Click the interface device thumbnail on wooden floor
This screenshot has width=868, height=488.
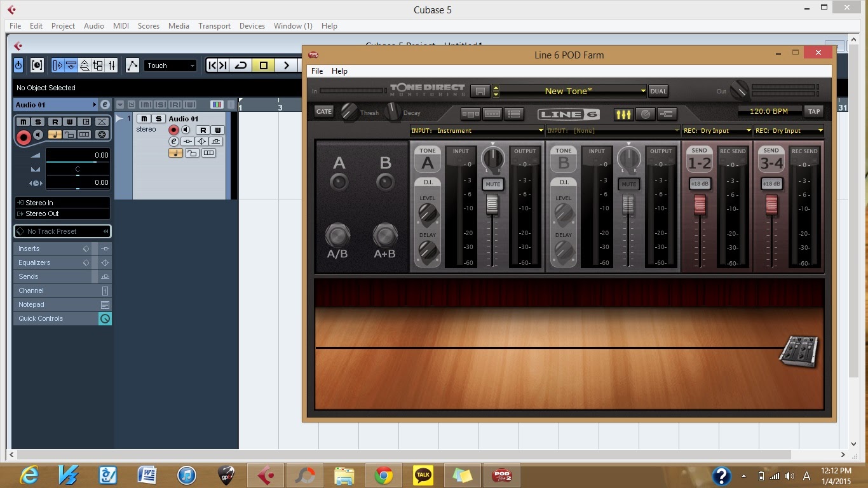tap(799, 351)
